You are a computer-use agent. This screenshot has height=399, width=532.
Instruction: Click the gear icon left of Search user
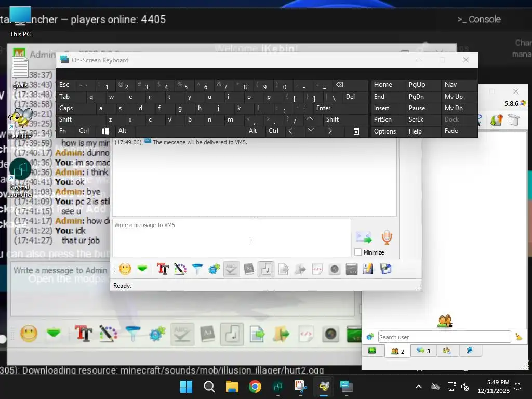(370, 337)
